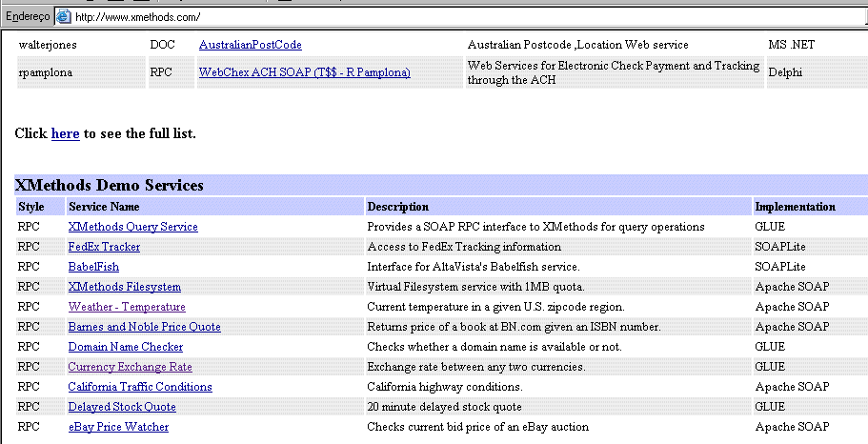The width and height of the screenshot is (868, 444).
Task: Open the XMethods Filesystem link
Action: coord(125,287)
